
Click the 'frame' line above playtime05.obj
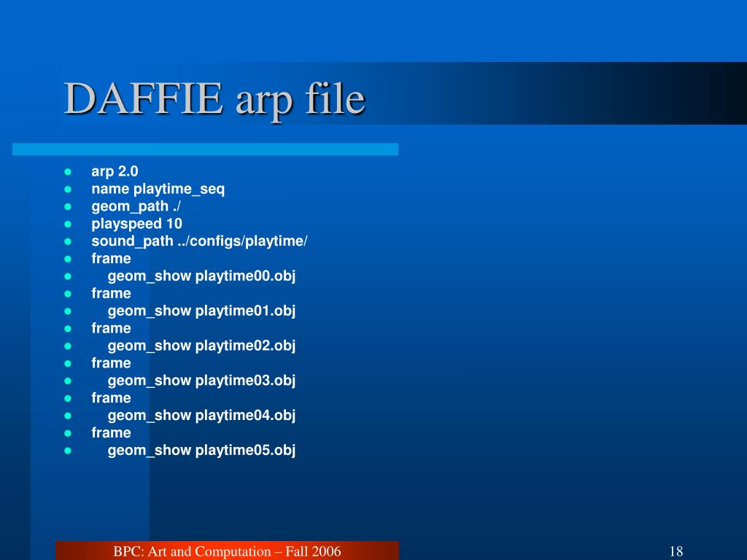111,433
